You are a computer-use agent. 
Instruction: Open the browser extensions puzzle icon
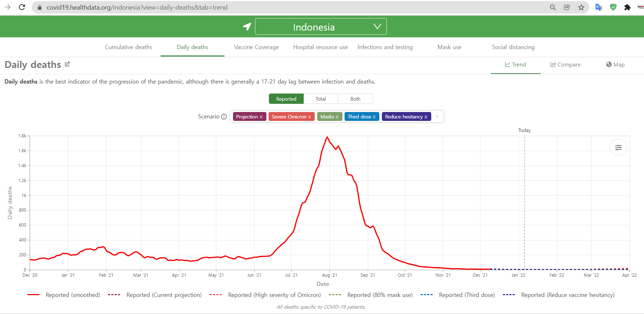pyautogui.click(x=627, y=7)
